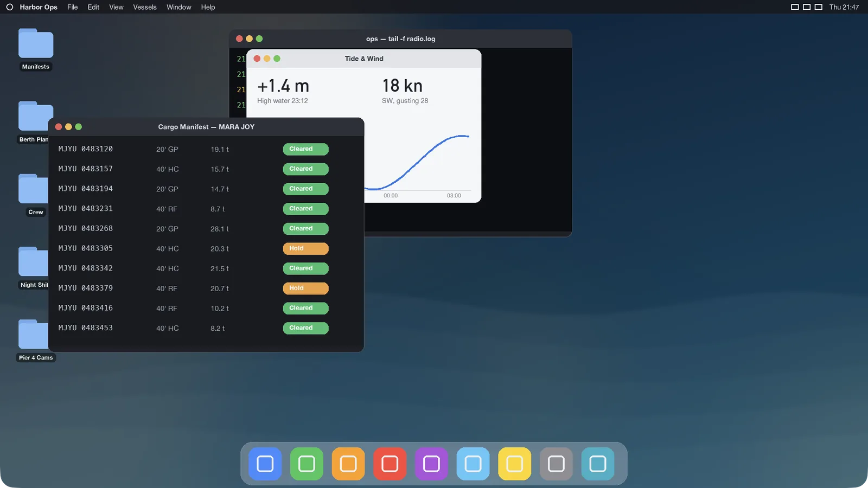Click Cleared badge for MJYU 0483120
Viewport: 868px width, 488px height.
pyautogui.click(x=305, y=149)
